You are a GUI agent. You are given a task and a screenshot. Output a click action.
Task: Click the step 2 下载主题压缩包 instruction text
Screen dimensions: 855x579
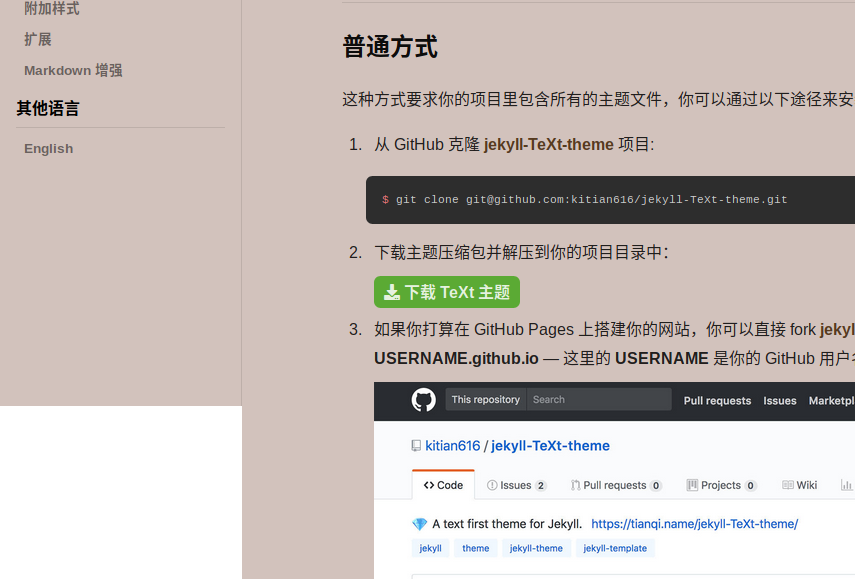pos(521,252)
